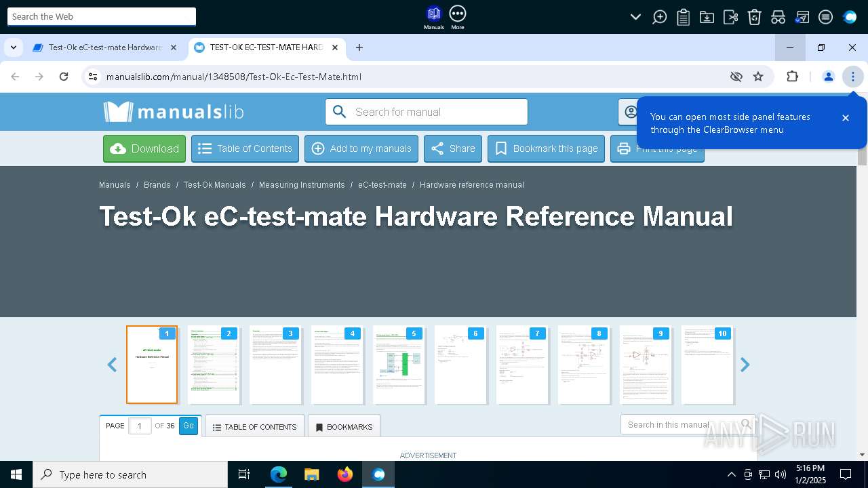Click the page number input box

tap(140, 426)
